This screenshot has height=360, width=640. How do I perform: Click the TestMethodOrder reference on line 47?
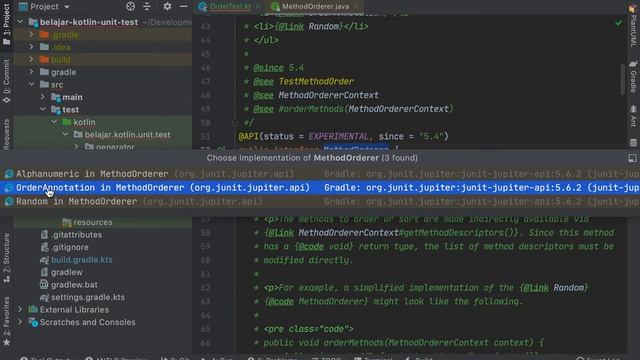tap(316, 82)
